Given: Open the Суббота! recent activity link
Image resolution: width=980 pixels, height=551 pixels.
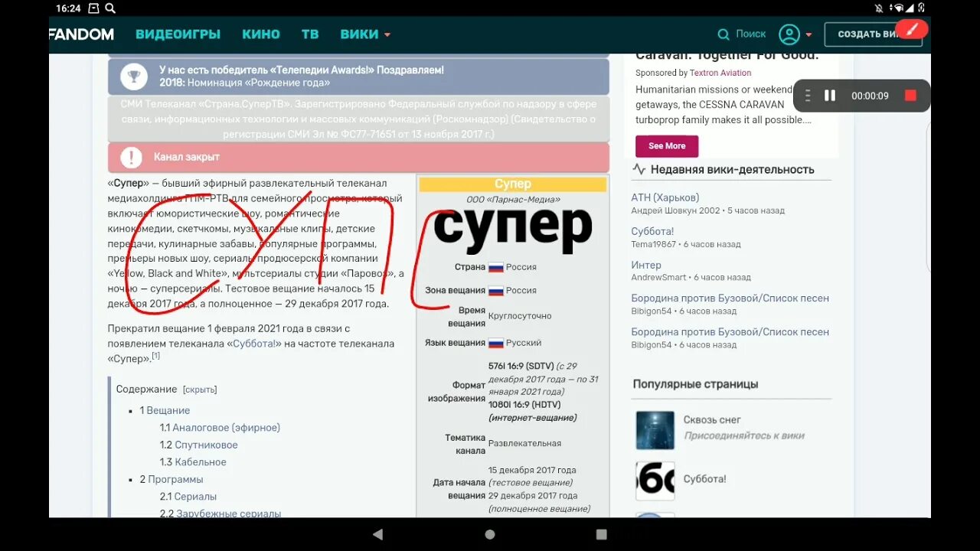Looking at the screenshot, I should (652, 231).
